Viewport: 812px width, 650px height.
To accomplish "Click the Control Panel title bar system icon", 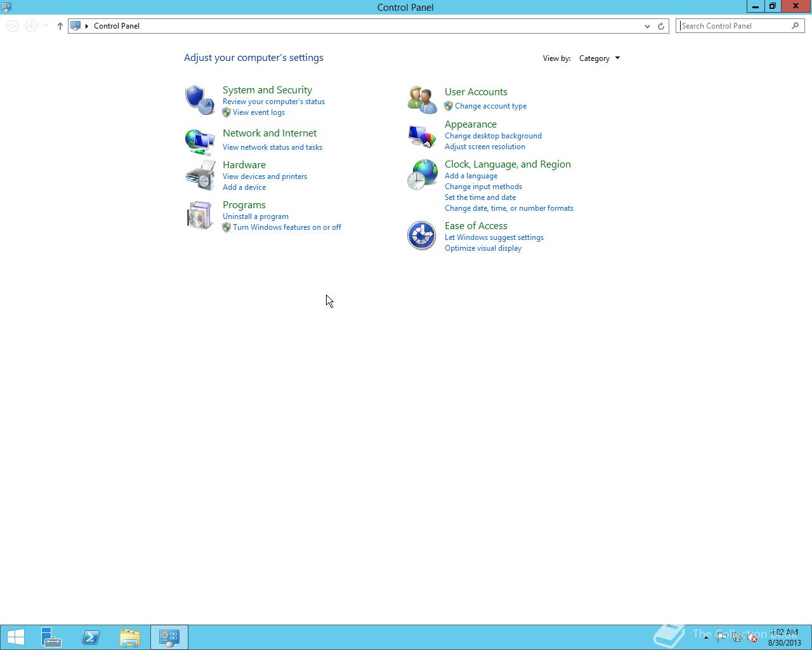I will [6, 7].
